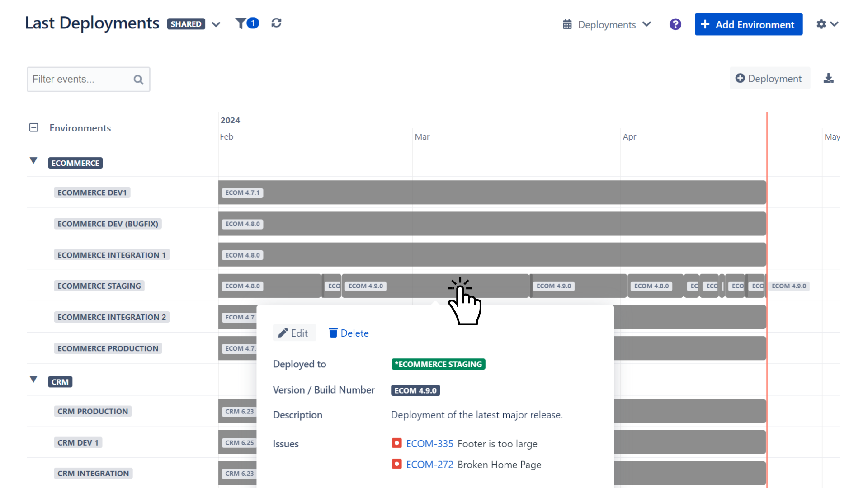
Task: Open the Deployments view dropdown
Action: coord(607,24)
